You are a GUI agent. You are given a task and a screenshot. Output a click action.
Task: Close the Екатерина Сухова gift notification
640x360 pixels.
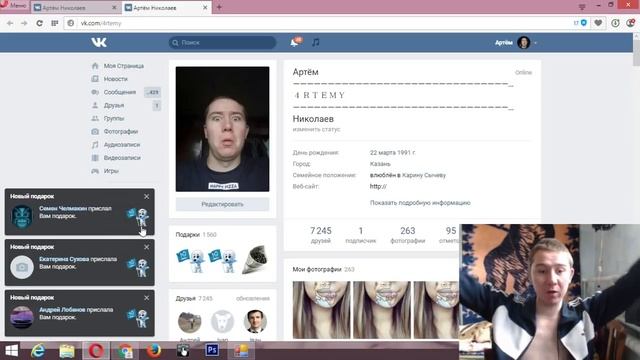tap(147, 247)
